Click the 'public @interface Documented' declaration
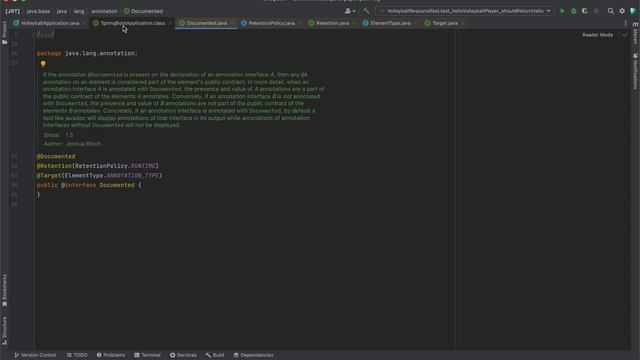Viewport: 640px width, 360px height. 89,185
